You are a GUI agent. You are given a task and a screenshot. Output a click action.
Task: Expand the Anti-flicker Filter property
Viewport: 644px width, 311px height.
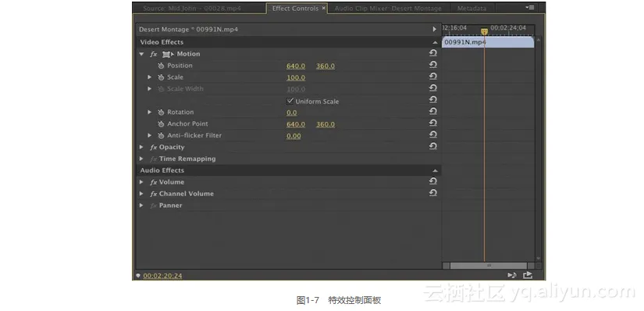pyautogui.click(x=150, y=135)
